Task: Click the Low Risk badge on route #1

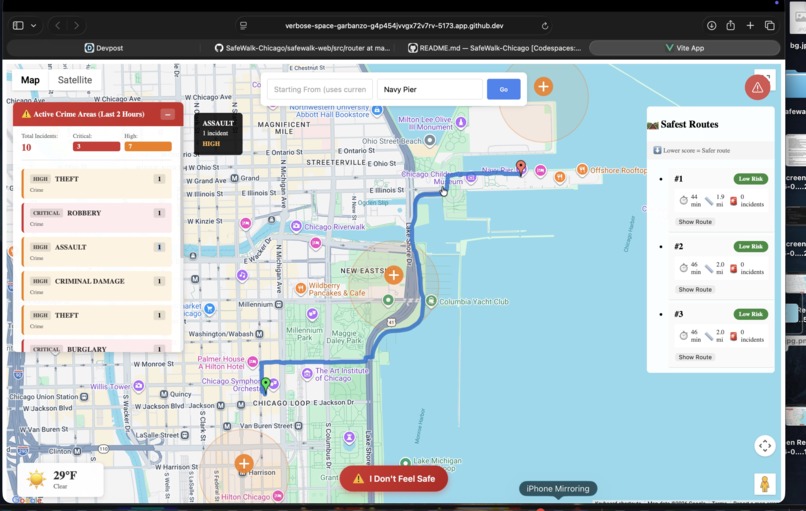Action: tap(750, 179)
